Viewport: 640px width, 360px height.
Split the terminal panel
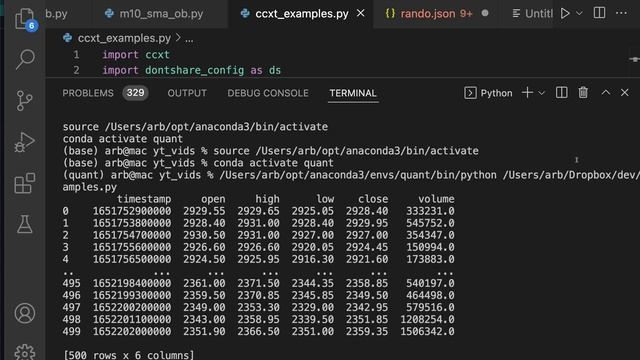coord(561,93)
